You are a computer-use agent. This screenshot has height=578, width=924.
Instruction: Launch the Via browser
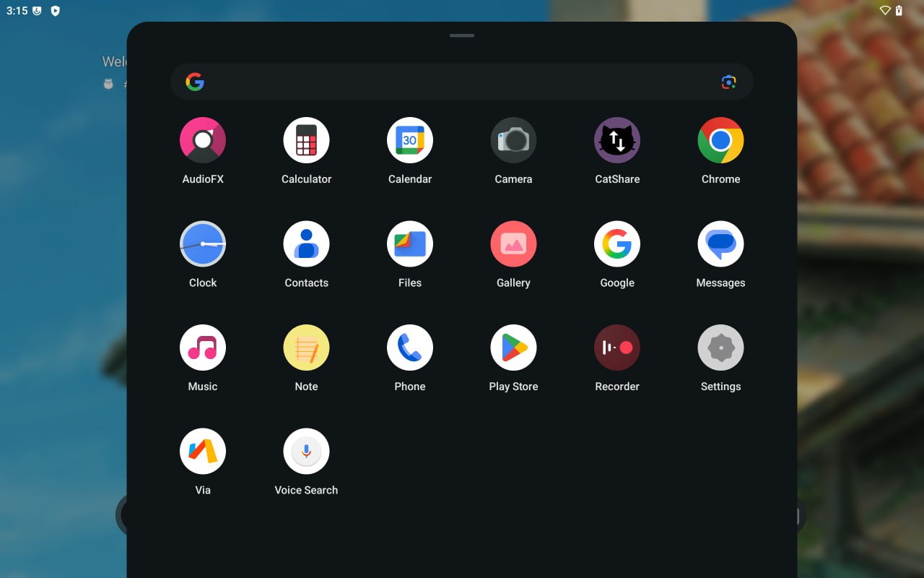coord(203,452)
